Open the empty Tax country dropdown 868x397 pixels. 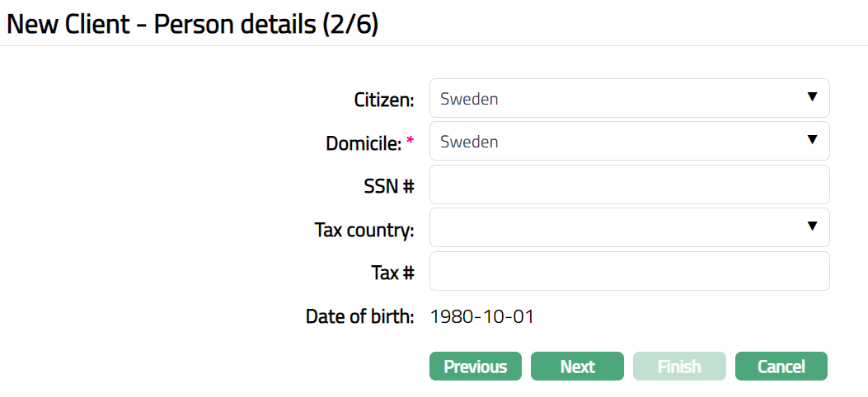click(618, 228)
